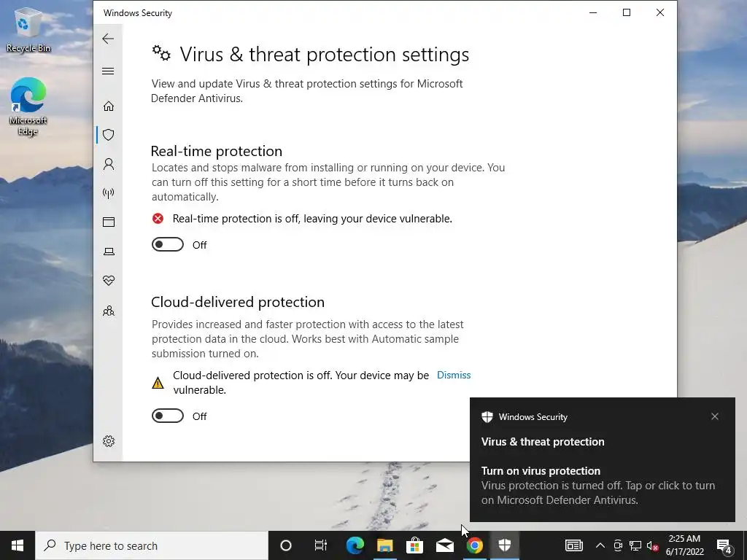Open Family options icon

click(109, 311)
